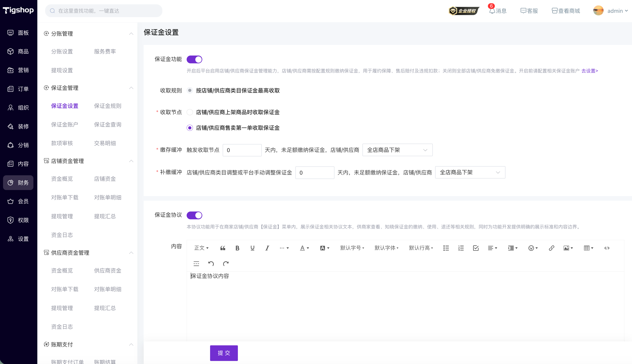Insert a link using the chain icon

pyautogui.click(x=551, y=248)
